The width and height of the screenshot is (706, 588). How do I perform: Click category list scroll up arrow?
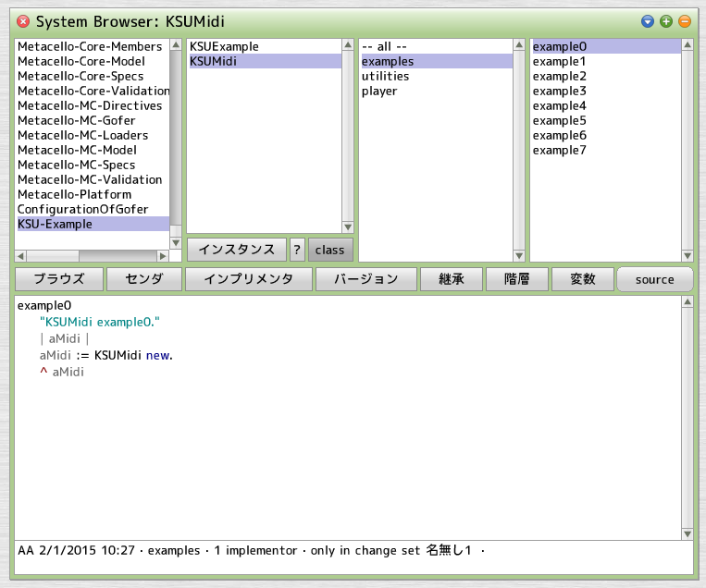tap(176, 44)
